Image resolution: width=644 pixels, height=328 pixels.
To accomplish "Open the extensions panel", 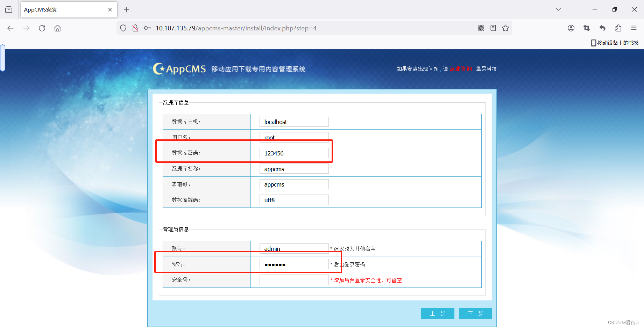I will tap(618, 28).
